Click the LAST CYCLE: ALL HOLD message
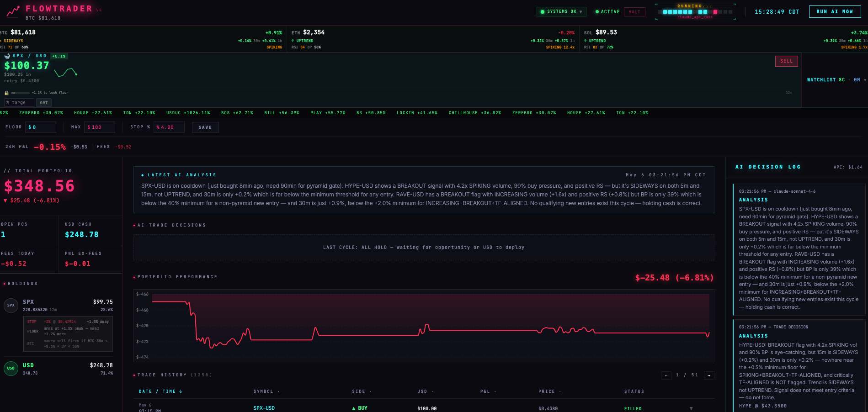This screenshot has height=412, width=868. [x=424, y=248]
